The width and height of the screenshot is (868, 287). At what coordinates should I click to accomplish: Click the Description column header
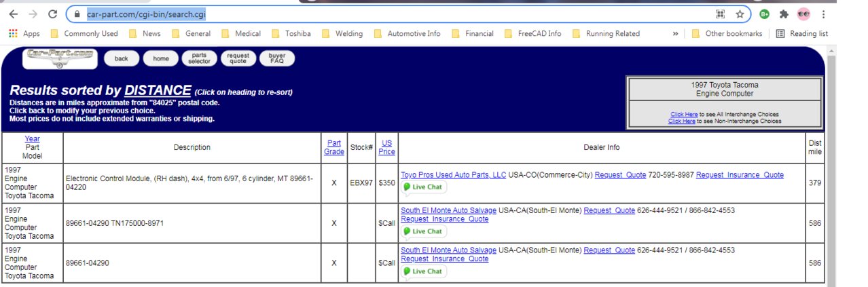tap(192, 147)
